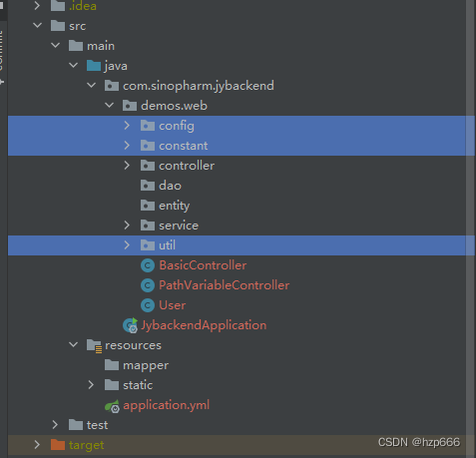Image resolution: width=476 pixels, height=458 pixels.
Task: Open the User class file
Action: pos(173,305)
